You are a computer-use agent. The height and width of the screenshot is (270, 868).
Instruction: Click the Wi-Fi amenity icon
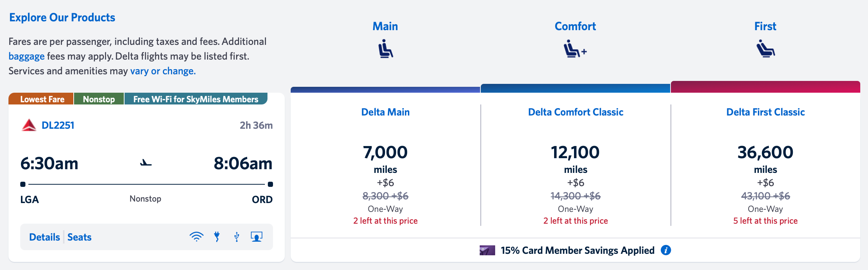[197, 237]
